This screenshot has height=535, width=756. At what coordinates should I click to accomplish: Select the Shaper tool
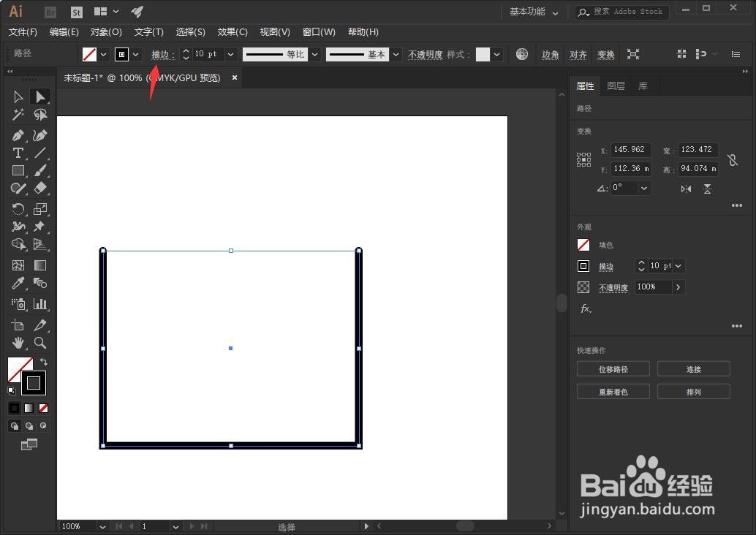[18, 188]
